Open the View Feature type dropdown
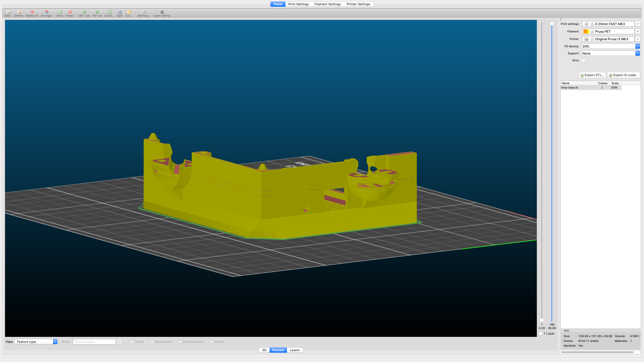Screen dimensions: 644x362 (36, 342)
